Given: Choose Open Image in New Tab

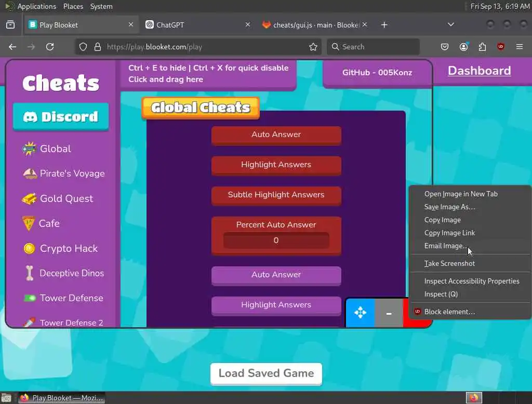Looking at the screenshot, I should tap(470, 194).
